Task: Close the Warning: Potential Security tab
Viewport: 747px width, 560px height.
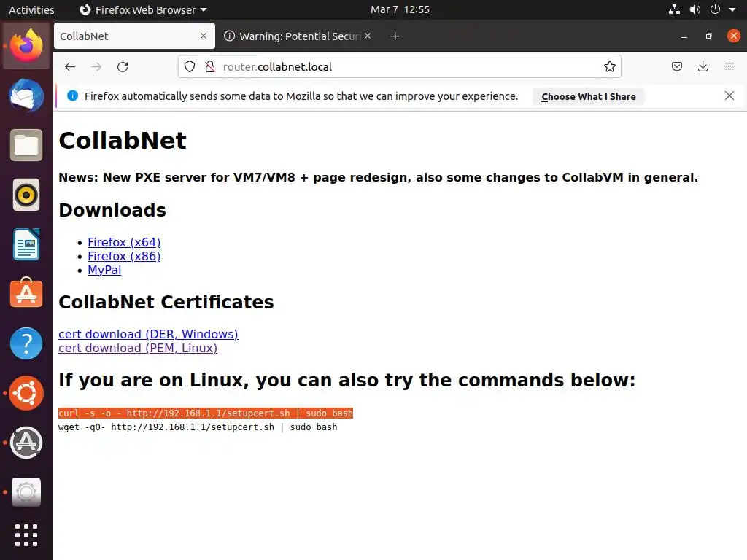Action: [x=368, y=36]
